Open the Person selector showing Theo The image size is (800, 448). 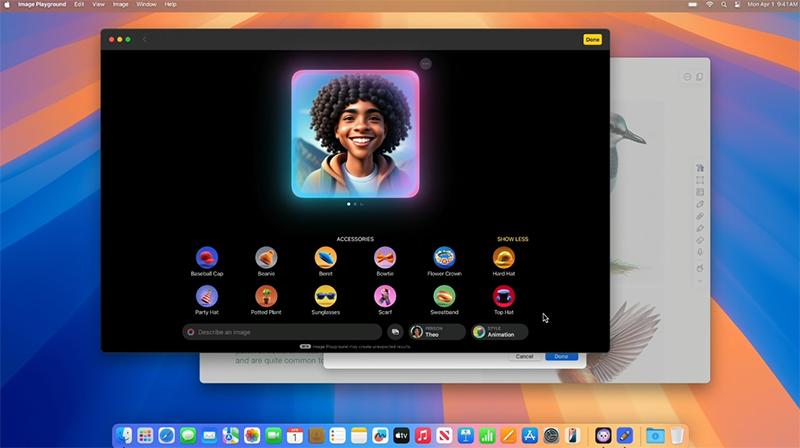[437, 332]
